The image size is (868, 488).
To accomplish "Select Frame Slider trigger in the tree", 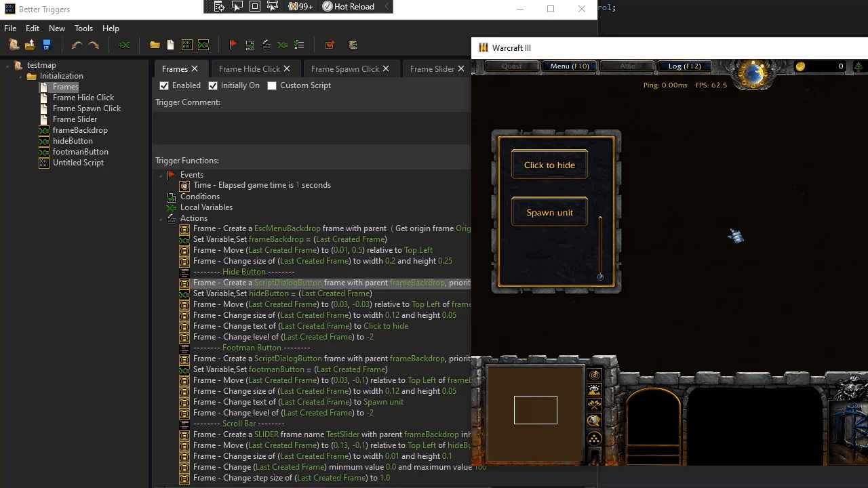I will (x=75, y=119).
